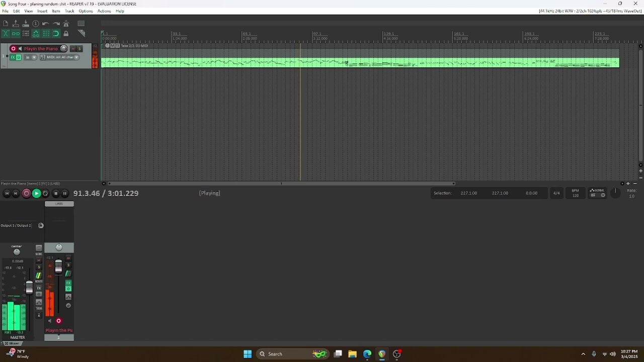Go to project end in transport

click(16, 194)
